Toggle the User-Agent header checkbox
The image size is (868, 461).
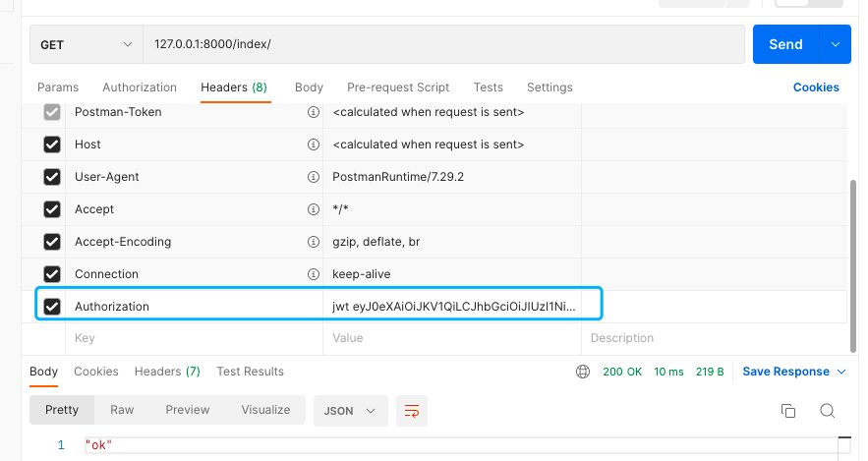52,177
